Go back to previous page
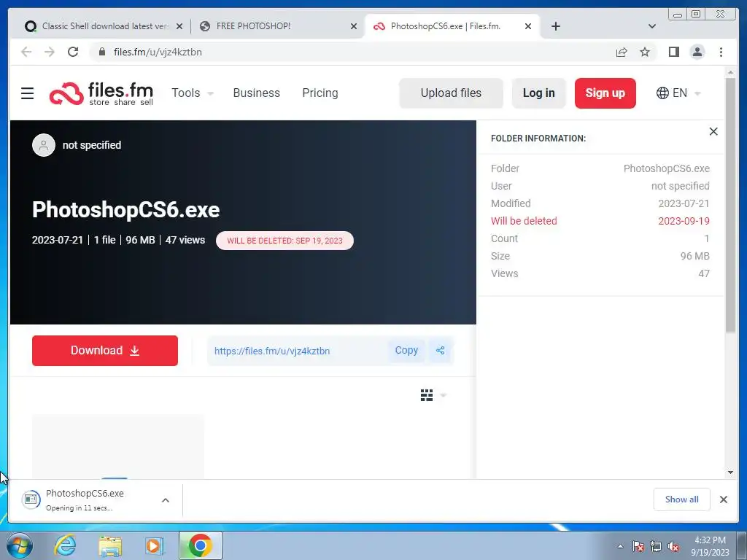 [26, 52]
